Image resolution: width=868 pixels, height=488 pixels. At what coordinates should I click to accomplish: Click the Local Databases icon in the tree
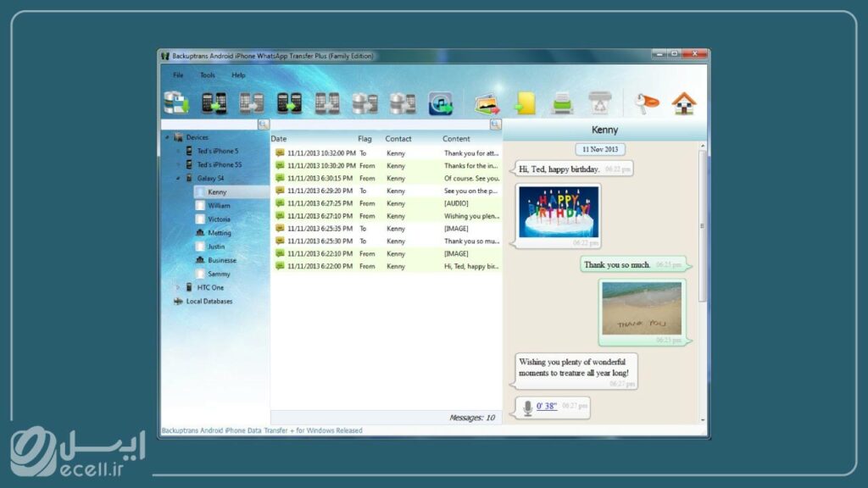pyautogui.click(x=178, y=301)
